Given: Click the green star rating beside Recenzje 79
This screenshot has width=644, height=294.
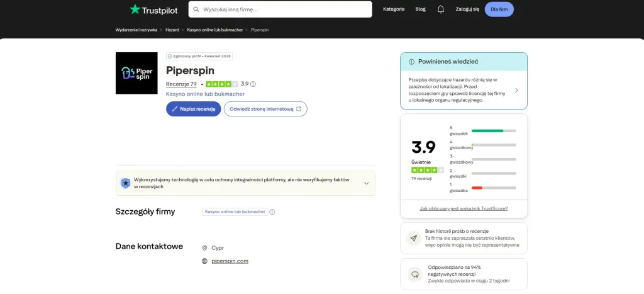Looking at the screenshot, I should point(222,84).
